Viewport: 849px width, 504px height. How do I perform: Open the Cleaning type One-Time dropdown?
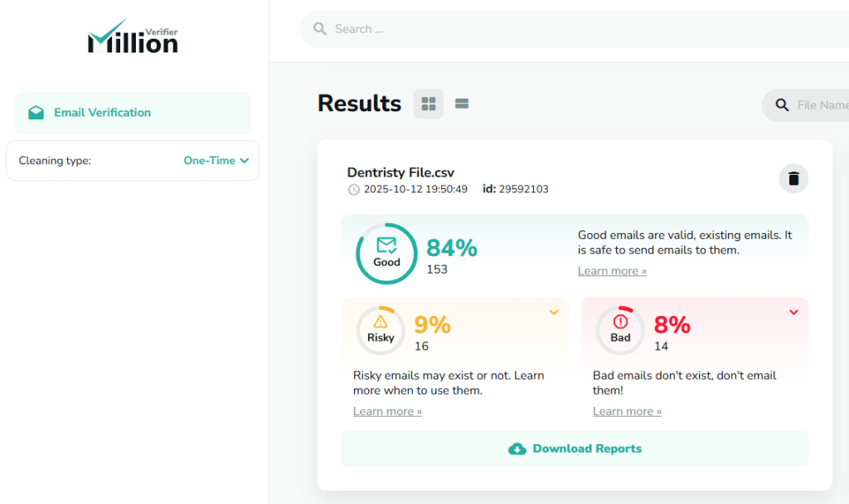pos(216,161)
